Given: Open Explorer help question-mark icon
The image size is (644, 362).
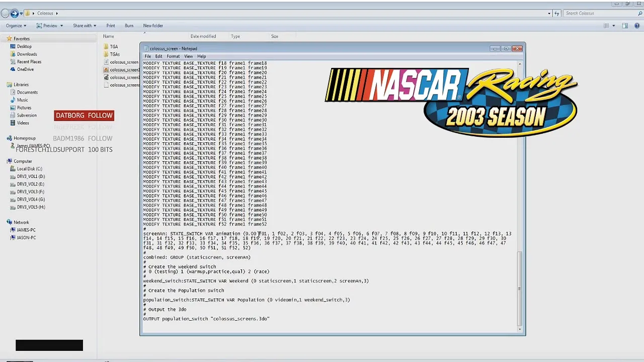Looking at the screenshot, I should click(x=636, y=26).
